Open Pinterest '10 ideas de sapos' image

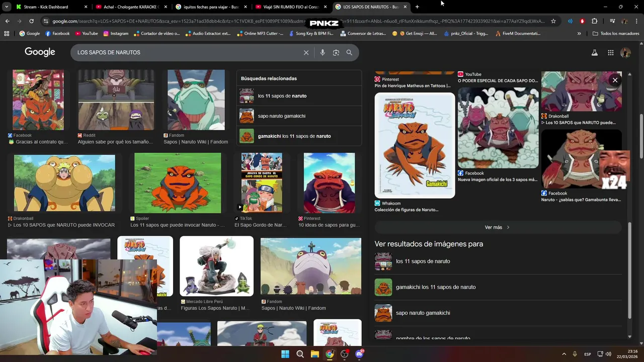coord(329,183)
